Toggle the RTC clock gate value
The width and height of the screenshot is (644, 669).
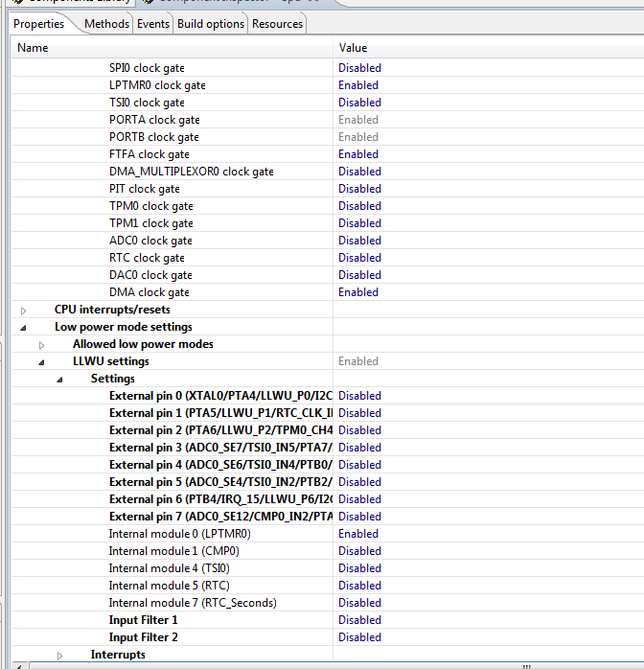[x=359, y=258]
